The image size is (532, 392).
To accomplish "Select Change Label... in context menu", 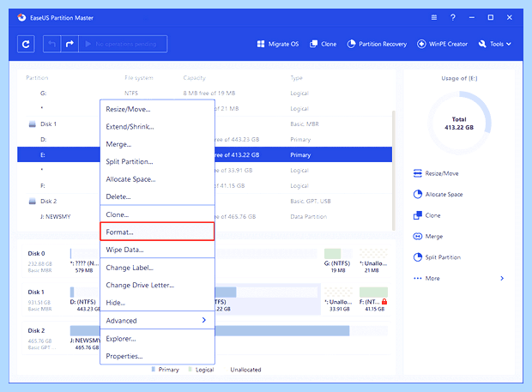I will pyautogui.click(x=157, y=268).
